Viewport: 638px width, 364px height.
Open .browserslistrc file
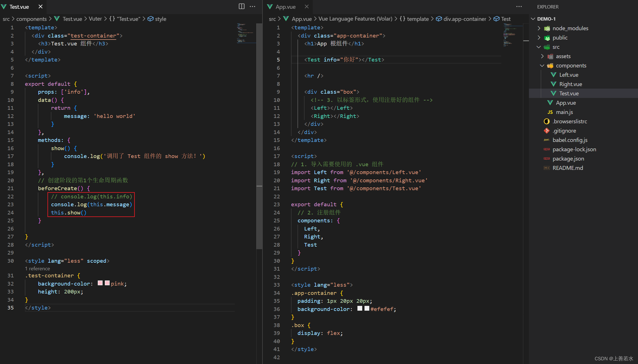(x=570, y=121)
